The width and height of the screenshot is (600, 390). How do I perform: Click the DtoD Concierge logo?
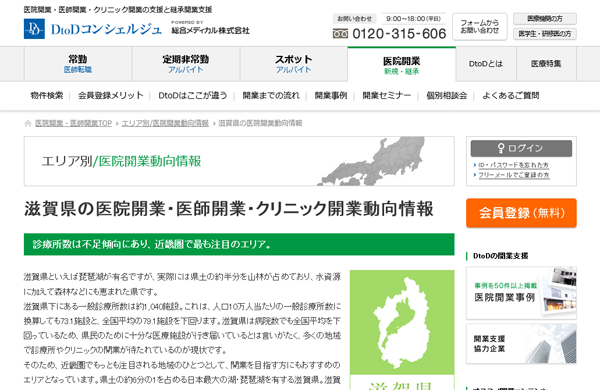(x=93, y=29)
